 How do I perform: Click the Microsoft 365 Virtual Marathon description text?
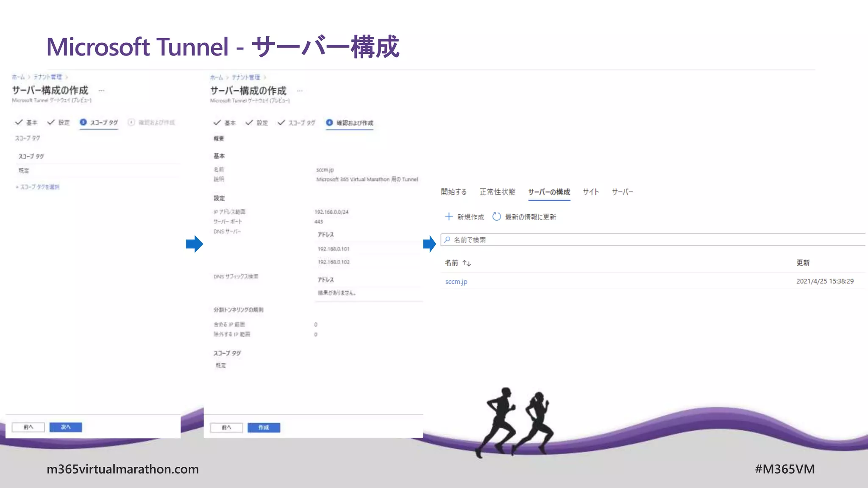click(367, 180)
